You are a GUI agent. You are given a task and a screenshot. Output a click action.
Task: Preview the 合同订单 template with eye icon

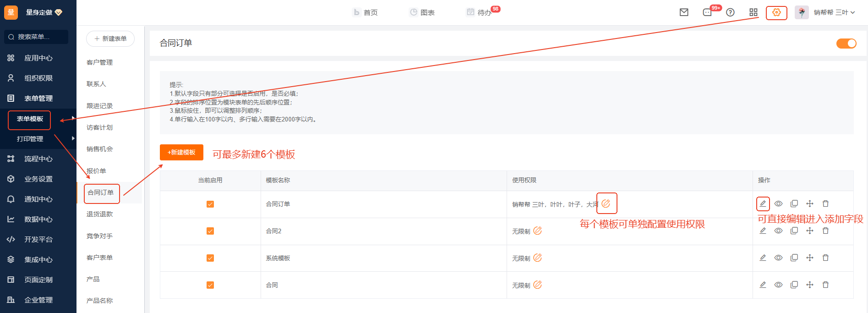click(x=779, y=203)
